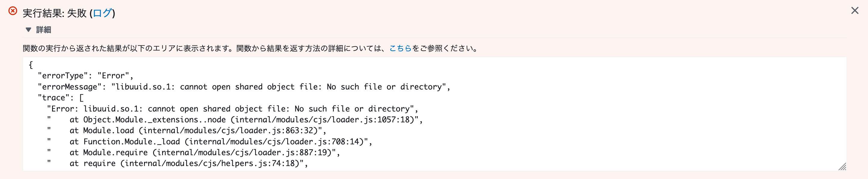Viewport: 868px width, 179px height.
Task: Click the X dismiss icon for the result panel
Action: click(855, 11)
